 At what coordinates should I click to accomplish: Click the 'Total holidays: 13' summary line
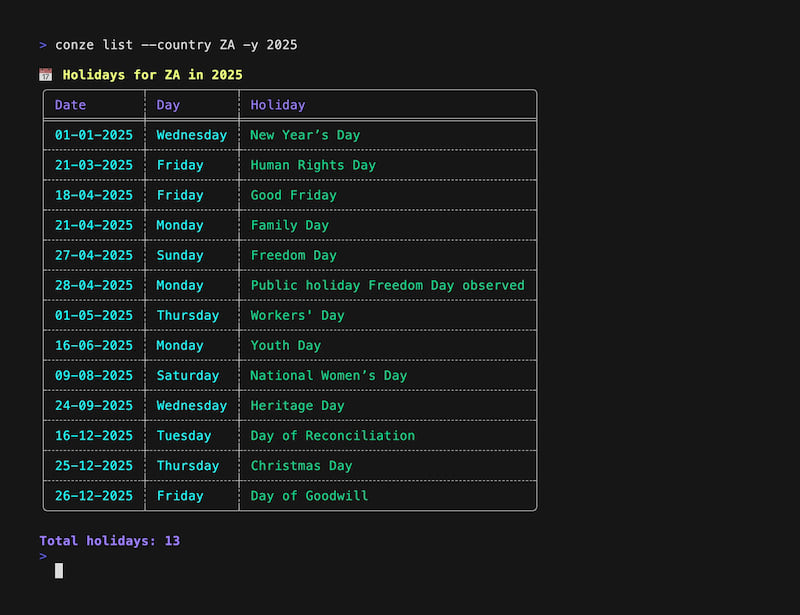pyautogui.click(x=110, y=541)
